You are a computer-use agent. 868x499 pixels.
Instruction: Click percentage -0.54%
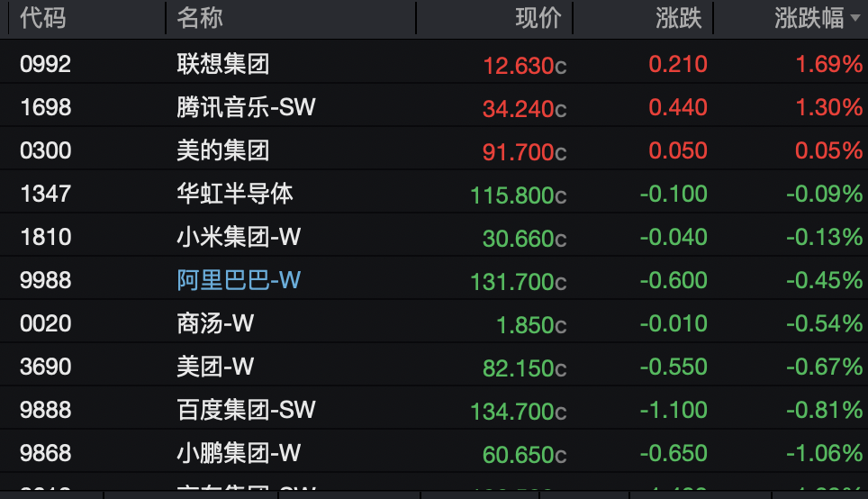(x=824, y=323)
